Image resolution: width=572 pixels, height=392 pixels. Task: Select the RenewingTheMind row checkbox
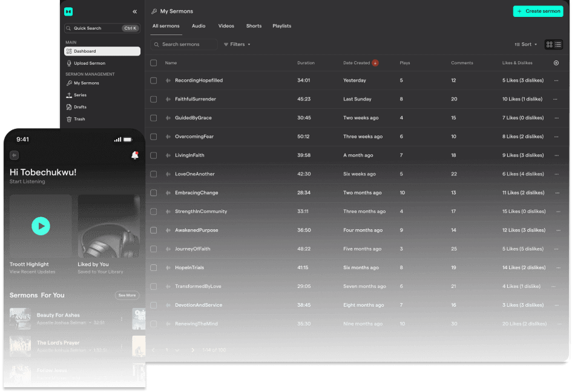pyautogui.click(x=154, y=324)
